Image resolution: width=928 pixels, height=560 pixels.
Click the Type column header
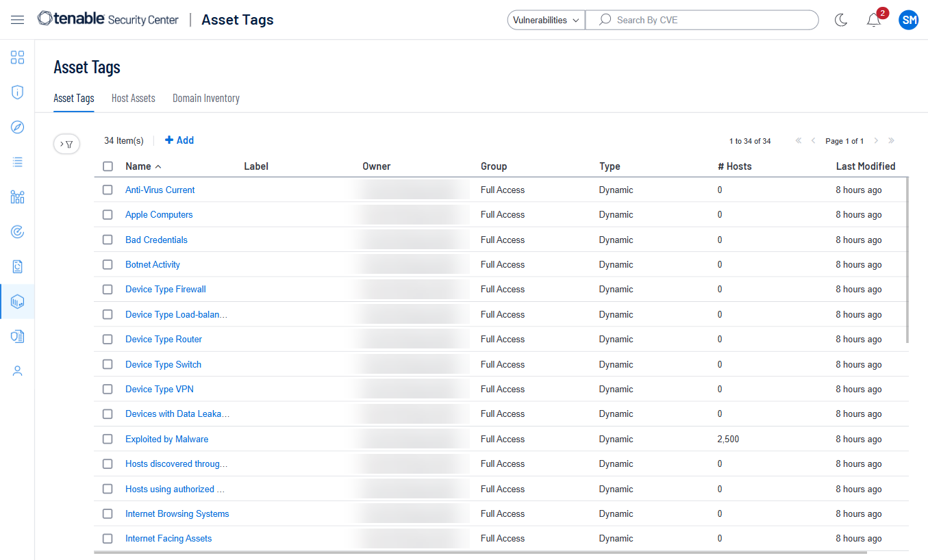pos(610,166)
